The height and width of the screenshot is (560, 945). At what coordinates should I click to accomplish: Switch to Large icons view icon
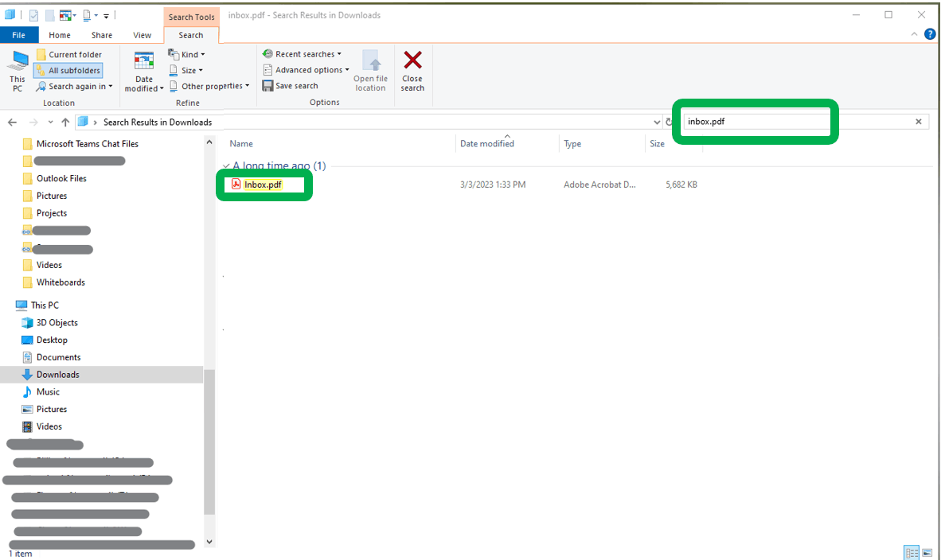coord(927,552)
